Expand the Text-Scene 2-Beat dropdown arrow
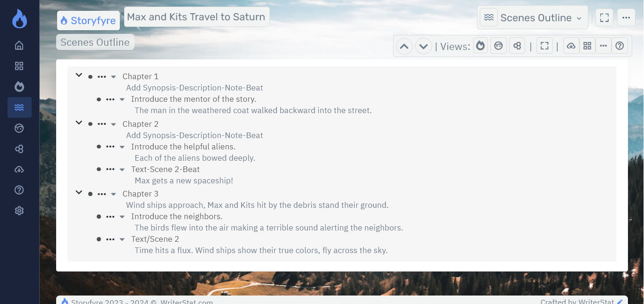The height and width of the screenshot is (304, 644). [122, 169]
